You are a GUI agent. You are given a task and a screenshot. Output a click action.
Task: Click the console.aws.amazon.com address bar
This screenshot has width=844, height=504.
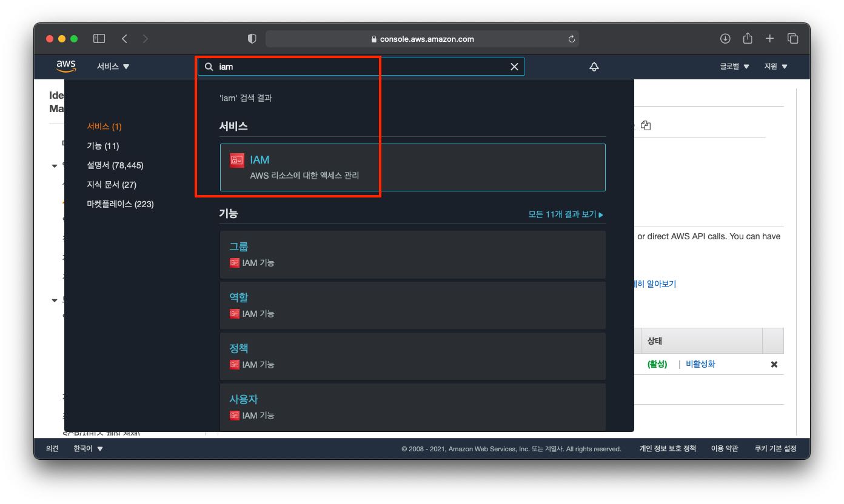(422, 39)
